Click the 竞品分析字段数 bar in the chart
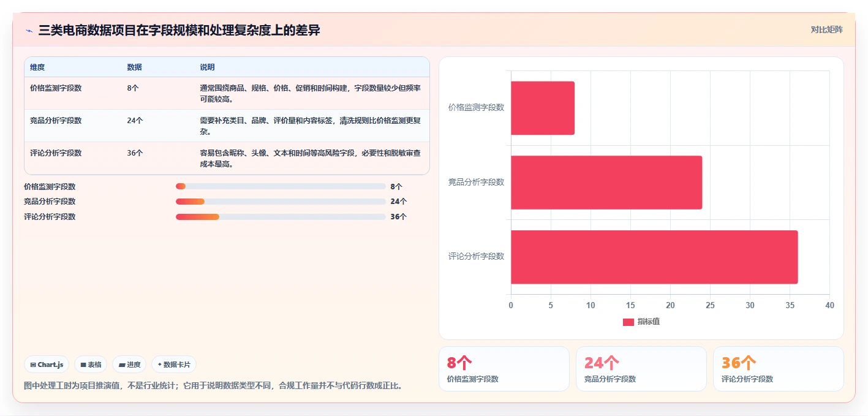This screenshot has height=416, width=868. tap(606, 183)
